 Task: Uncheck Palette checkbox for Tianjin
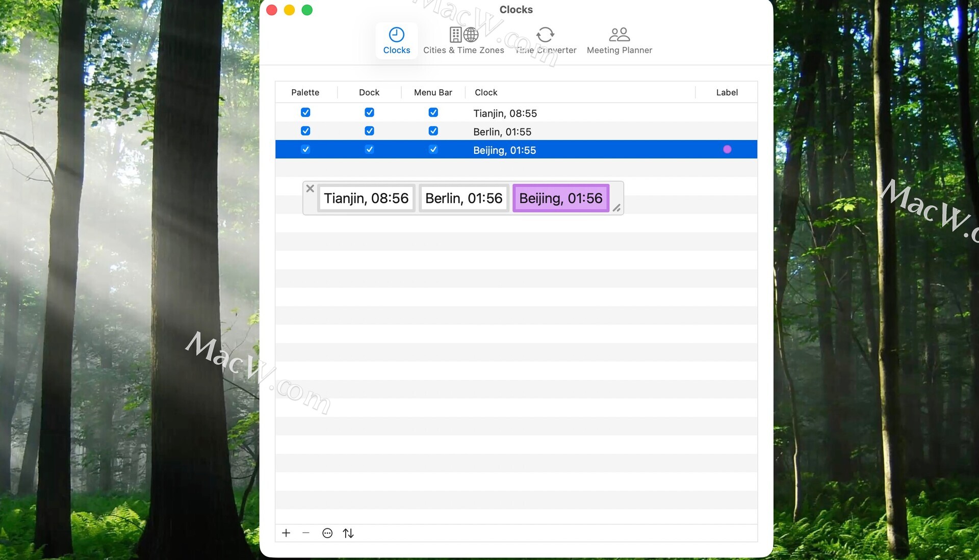tap(305, 113)
